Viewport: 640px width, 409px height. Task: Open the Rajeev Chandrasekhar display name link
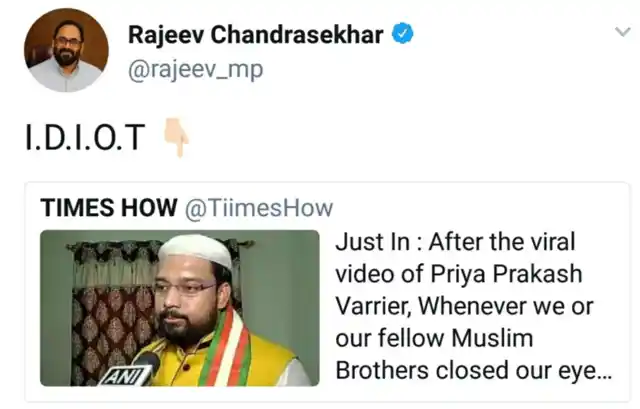click(x=256, y=34)
